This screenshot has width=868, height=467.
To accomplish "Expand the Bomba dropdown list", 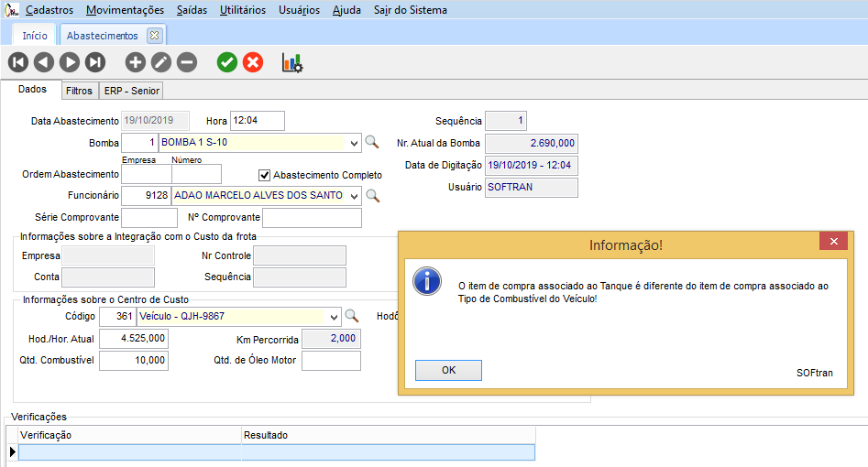I will point(354,144).
